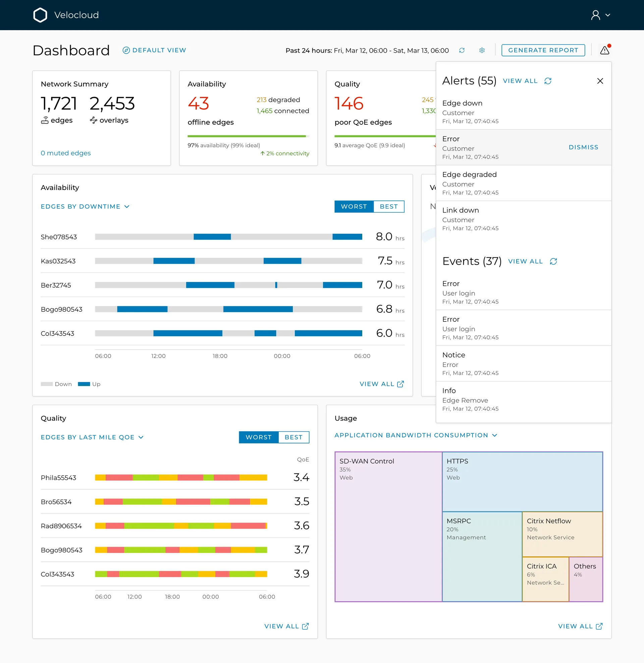This screenshot has height=663, width=644.
Task: Open dashboard settings gear
Action: [x=482, y=50]
